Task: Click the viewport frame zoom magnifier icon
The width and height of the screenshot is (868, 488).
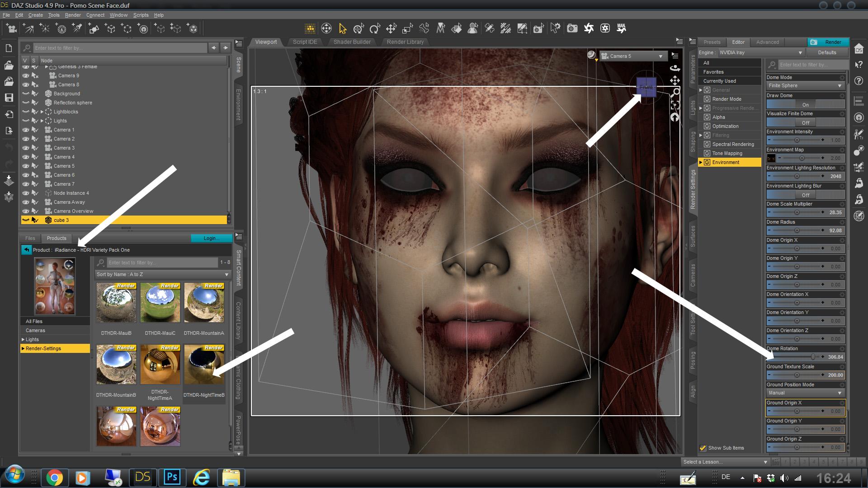Action: pyautogui.click(x=675, y=93)
